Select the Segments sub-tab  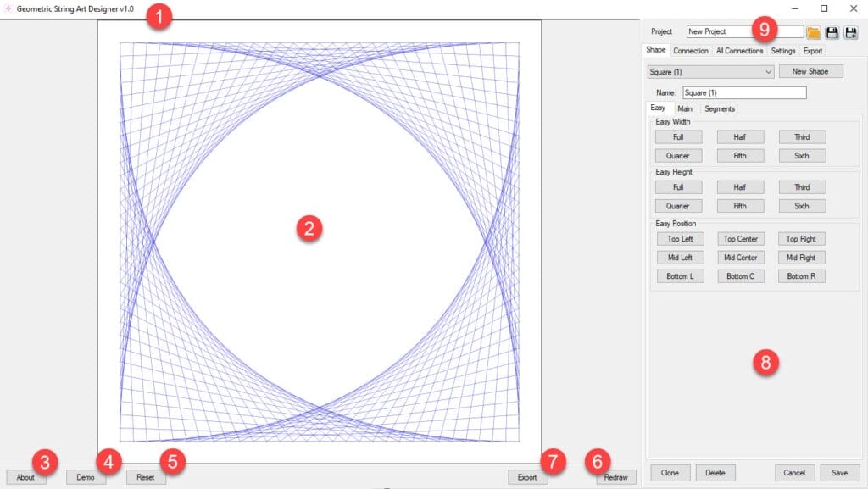[720, 108]
